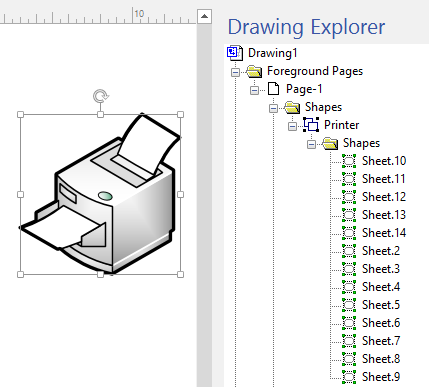Select the Sheet.14 label

[384, 233]
